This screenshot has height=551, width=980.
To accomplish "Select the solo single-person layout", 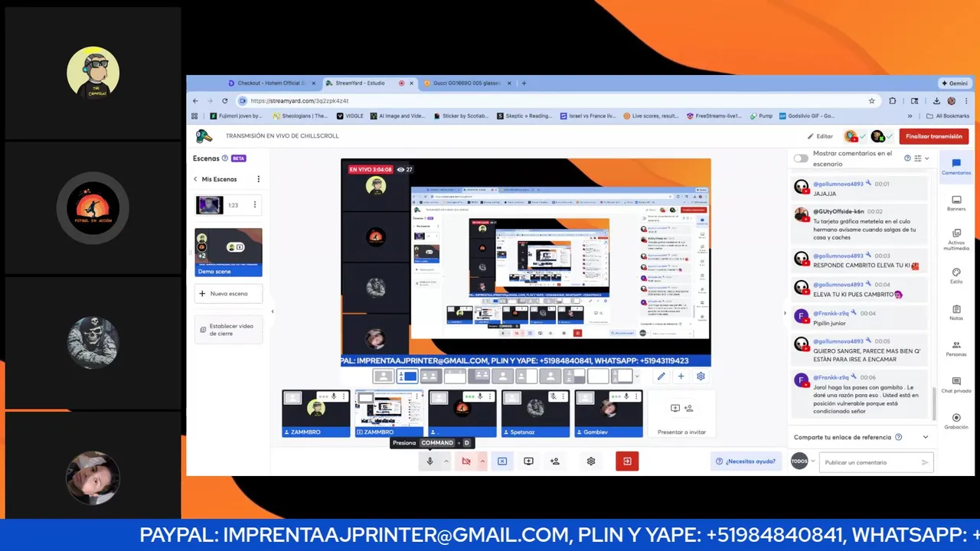I will click(383, 376).
